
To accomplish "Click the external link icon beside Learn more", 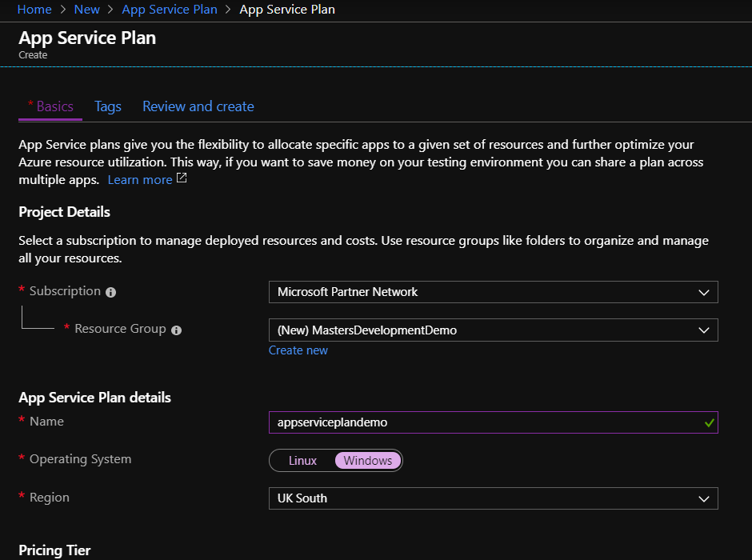I will 181,178.
